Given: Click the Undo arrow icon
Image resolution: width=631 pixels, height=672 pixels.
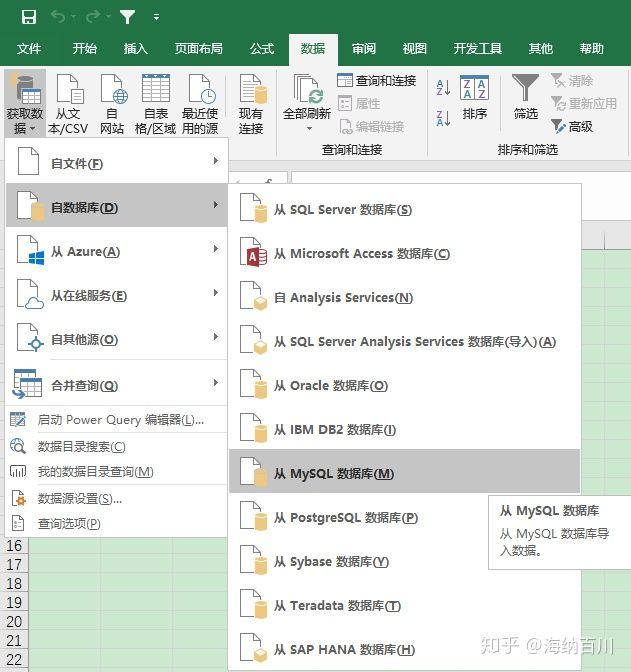Looking at the screenshot, I should point(59,17).
